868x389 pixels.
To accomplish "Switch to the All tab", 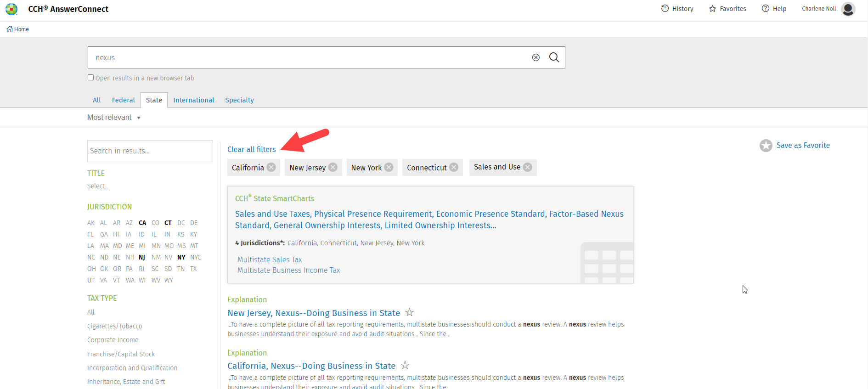I will [x=97, y=100].
